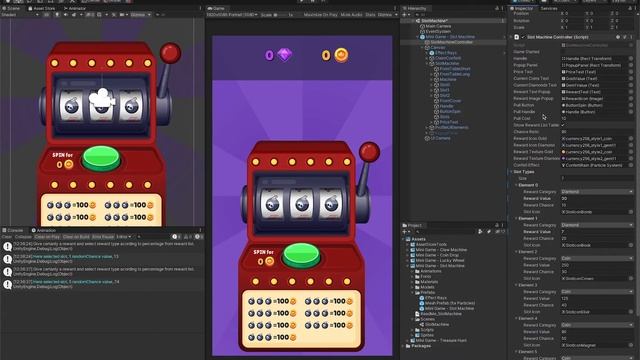Toggle Mute Audio in Game view
The image size is (640, 360).
[351, 15]
